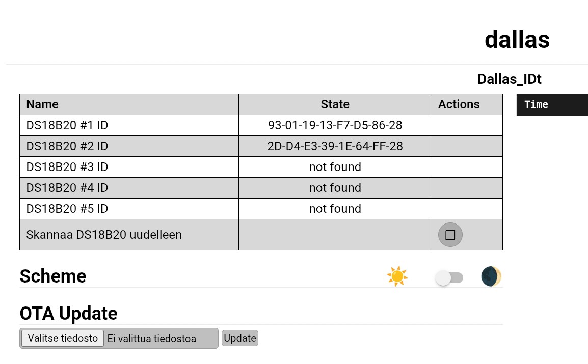
Task: Click the DS18B20 #3 ID row name
Action: pos(67,167)
